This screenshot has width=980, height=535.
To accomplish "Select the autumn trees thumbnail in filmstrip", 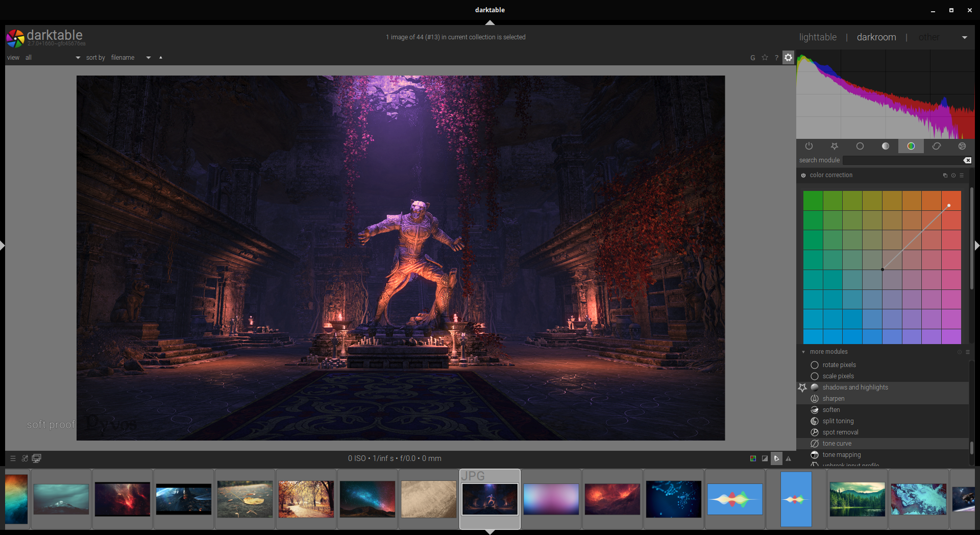I will (x=306, y=499).
